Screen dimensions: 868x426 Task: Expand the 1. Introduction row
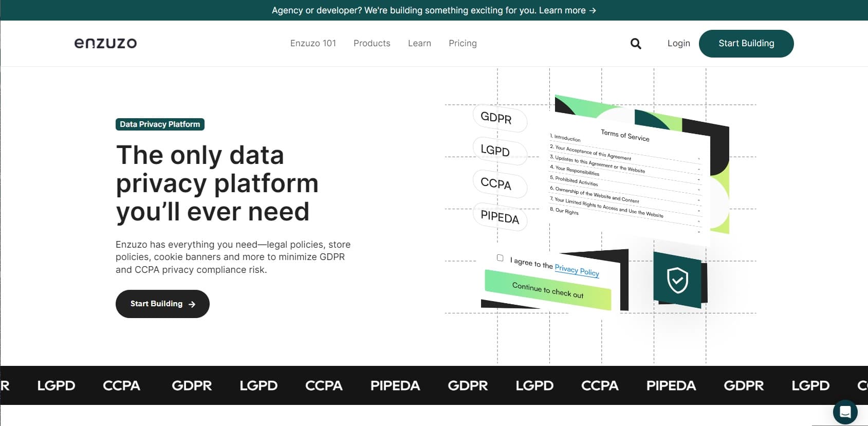[x=624, y=149]
